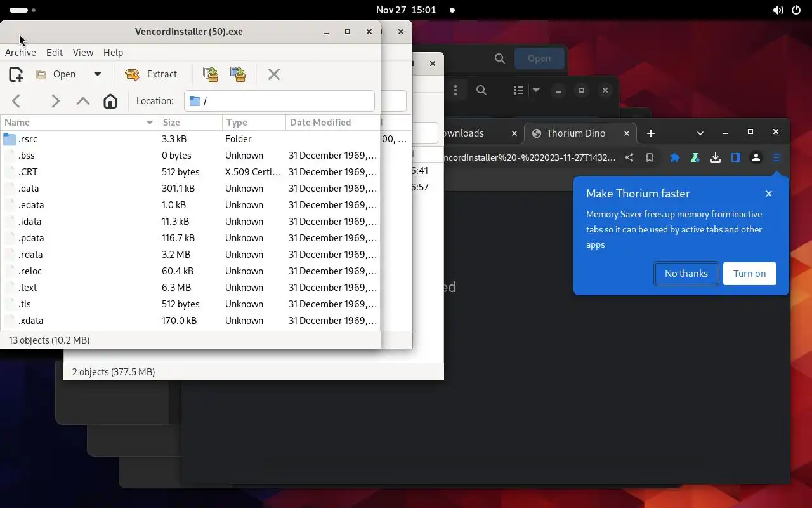The image size is (812, 508).
Task: Select the .CRT certificate file
Action: pos(190,172)
